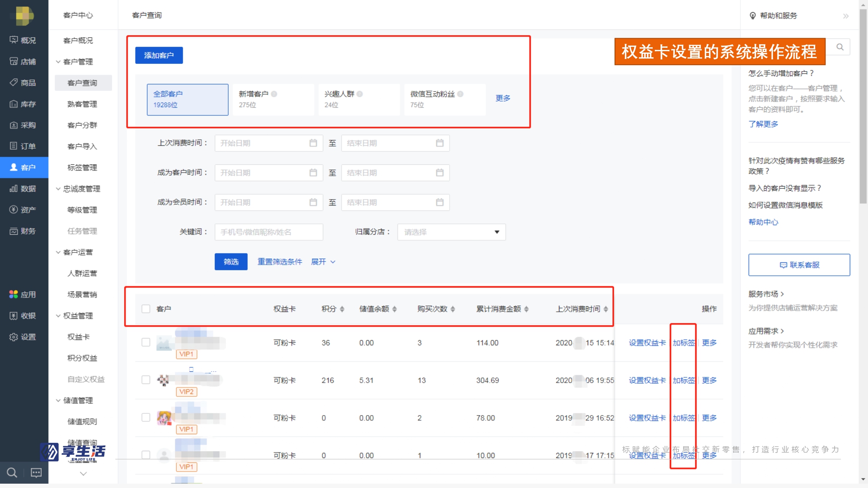Image resolution: width=868 pixels, height=488 pixels.
Task: Tick the checkbox for the 78.00 customer row
Action: pos(146,417)
